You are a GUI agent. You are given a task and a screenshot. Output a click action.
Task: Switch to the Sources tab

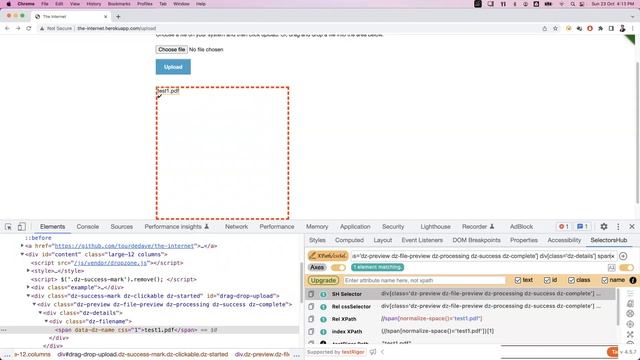[122, 227]
